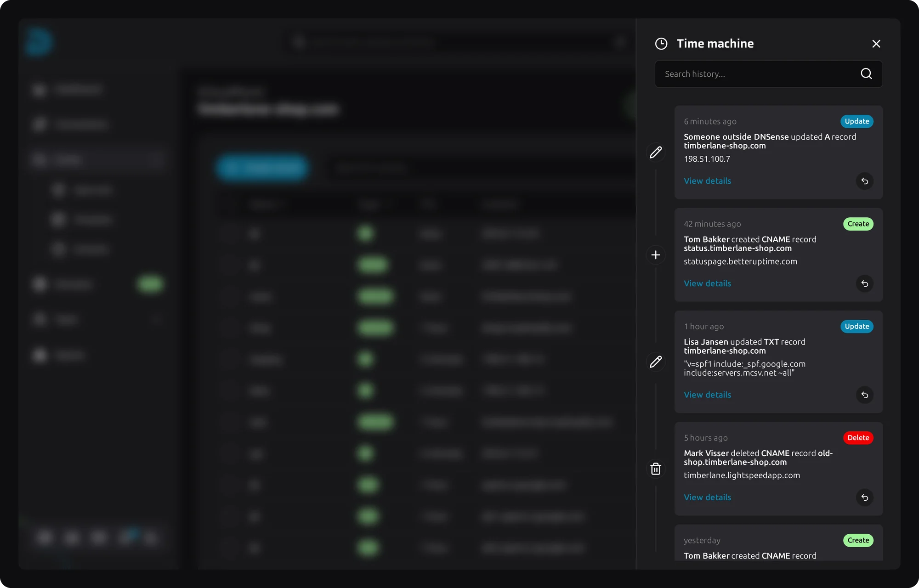Click the Search history input field

click(768, 74)
